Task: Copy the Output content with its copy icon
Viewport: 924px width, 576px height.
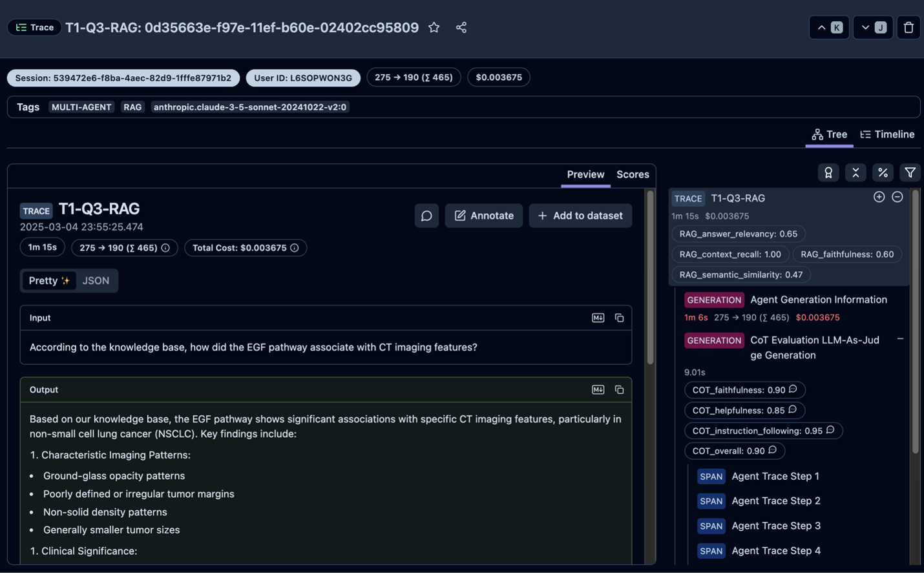Action: [619, 390]
